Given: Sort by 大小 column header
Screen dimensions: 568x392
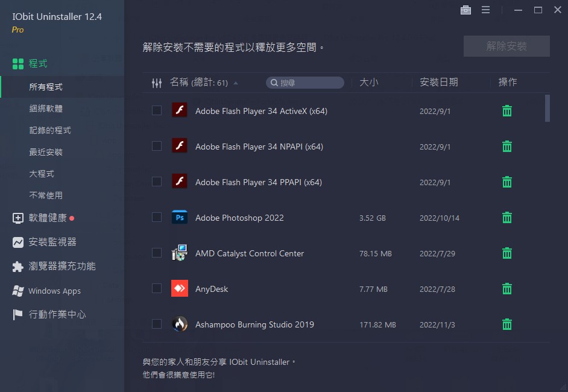Looking at the screenshot, I should (x=369, y=82).
